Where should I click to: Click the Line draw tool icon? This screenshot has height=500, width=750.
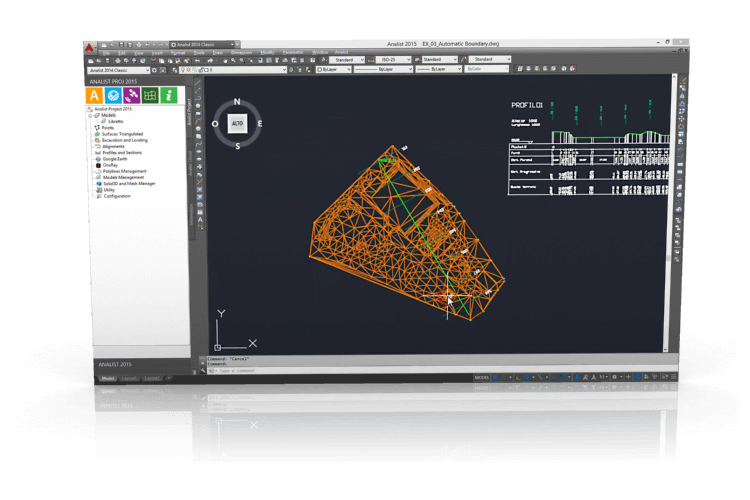point(198,83)
